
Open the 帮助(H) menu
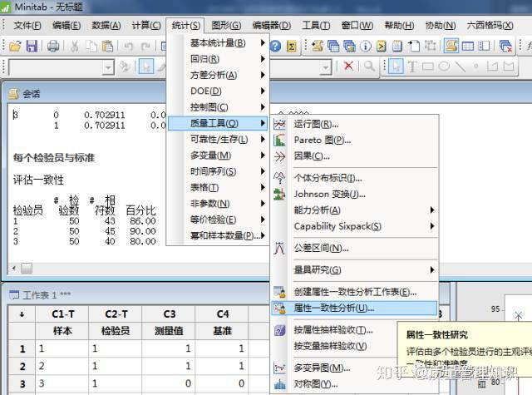(x=399, y=26)
